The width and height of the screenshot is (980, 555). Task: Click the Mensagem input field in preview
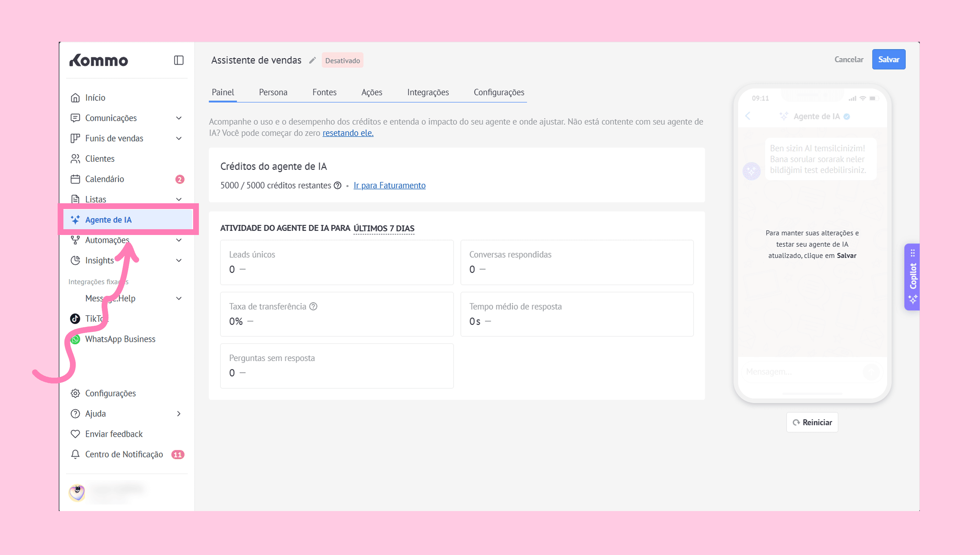[800, 372]
